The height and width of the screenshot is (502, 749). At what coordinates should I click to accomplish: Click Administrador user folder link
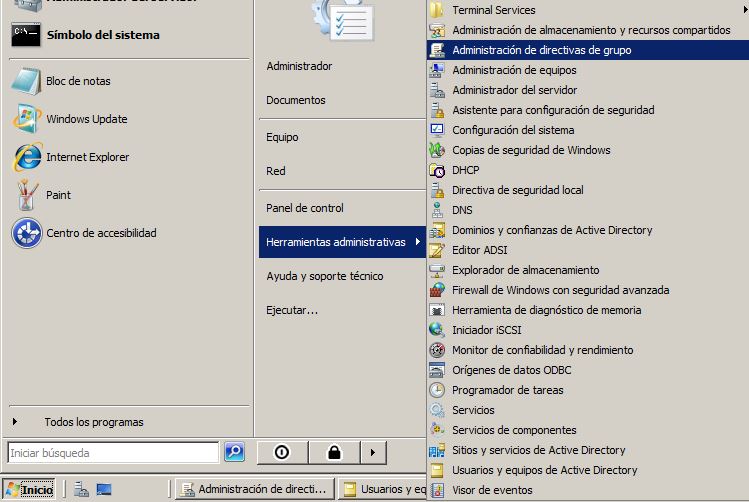click(x=299, y=66)
